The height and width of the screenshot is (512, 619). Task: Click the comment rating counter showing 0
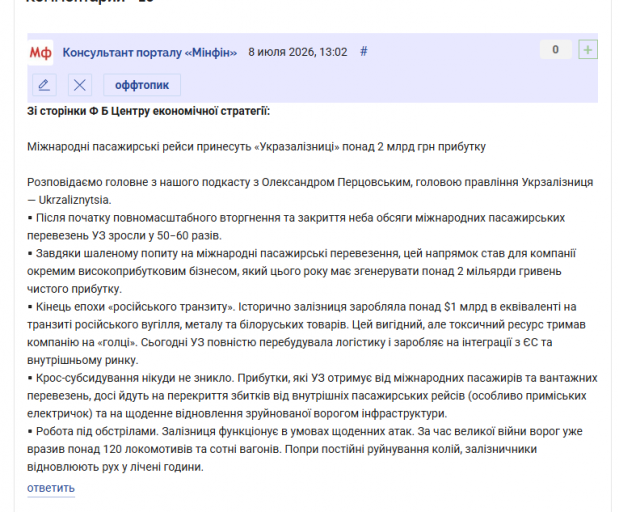555,50
